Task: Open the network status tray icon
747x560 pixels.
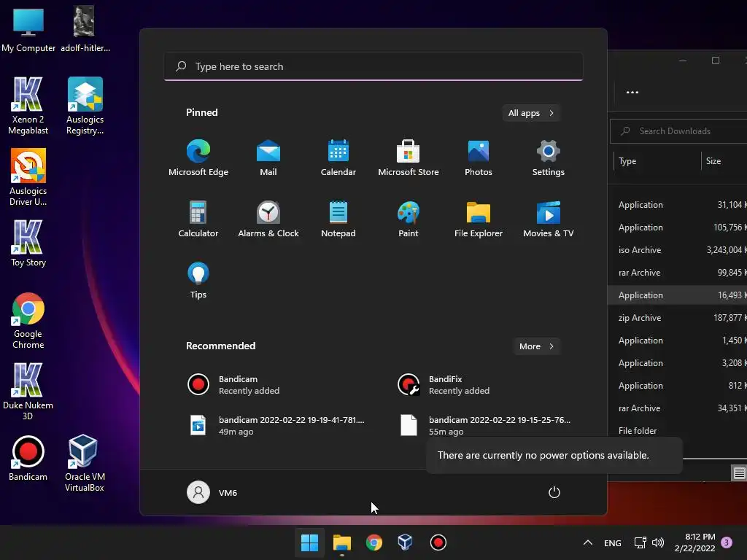Action: coord(640,542)
